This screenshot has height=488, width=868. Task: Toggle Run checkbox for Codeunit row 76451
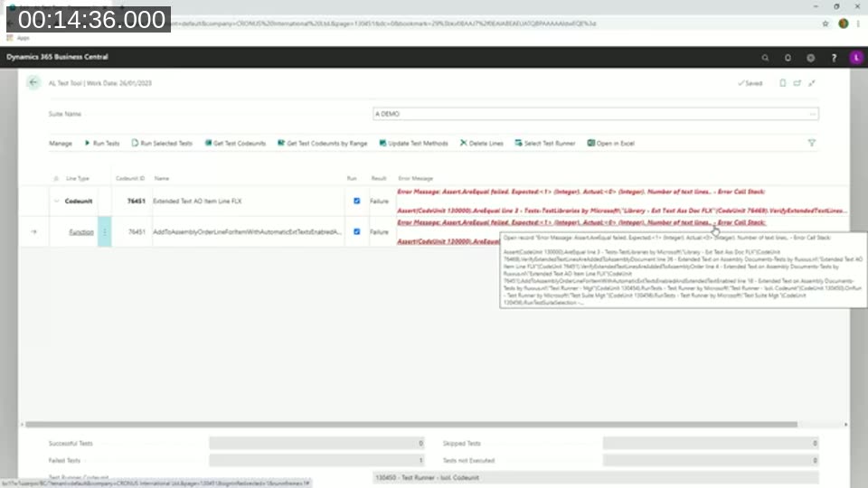(x=356, y=201)
